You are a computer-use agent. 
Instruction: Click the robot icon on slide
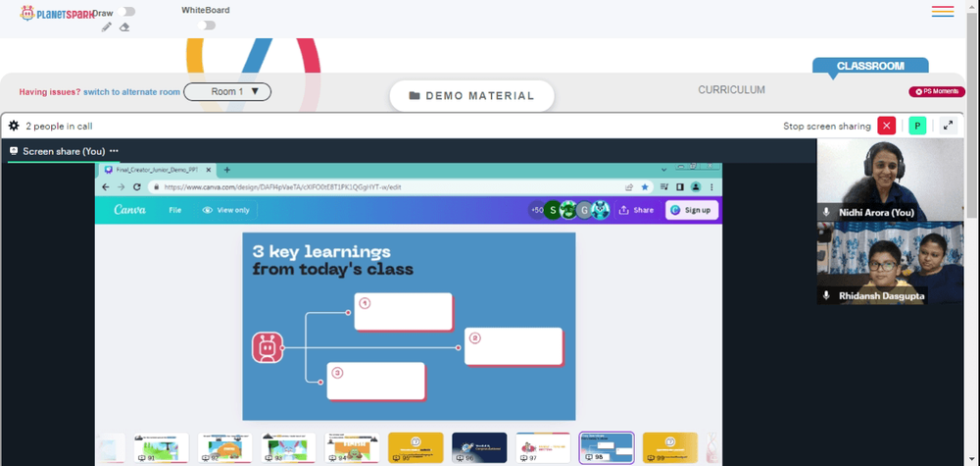(268, 347)
